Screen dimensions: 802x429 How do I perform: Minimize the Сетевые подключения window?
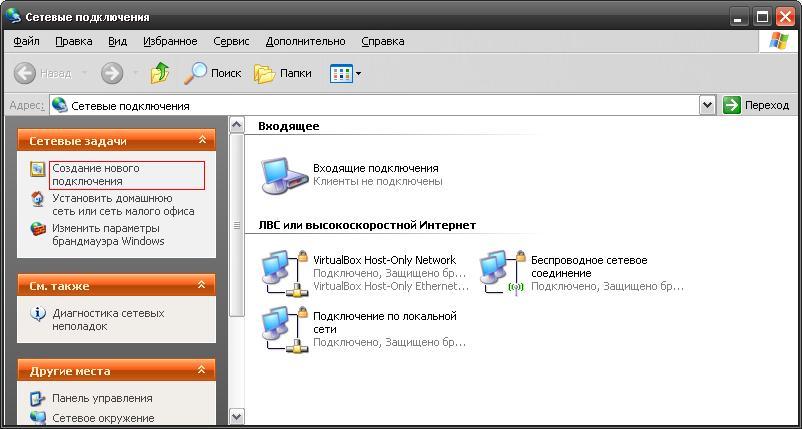[x=738, y=17]
